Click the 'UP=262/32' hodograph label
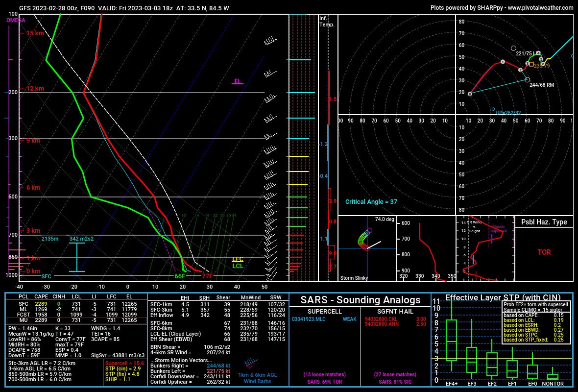The image size is (578, 392). click(x=508, y=113)
